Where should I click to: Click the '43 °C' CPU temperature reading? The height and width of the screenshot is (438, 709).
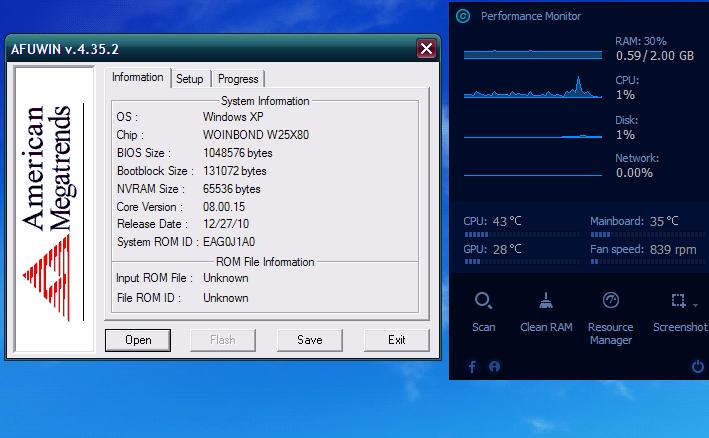coord(507,221)
